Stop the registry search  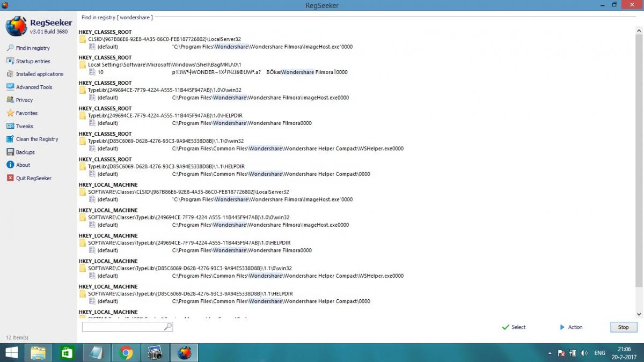click(x=624, y=327)
